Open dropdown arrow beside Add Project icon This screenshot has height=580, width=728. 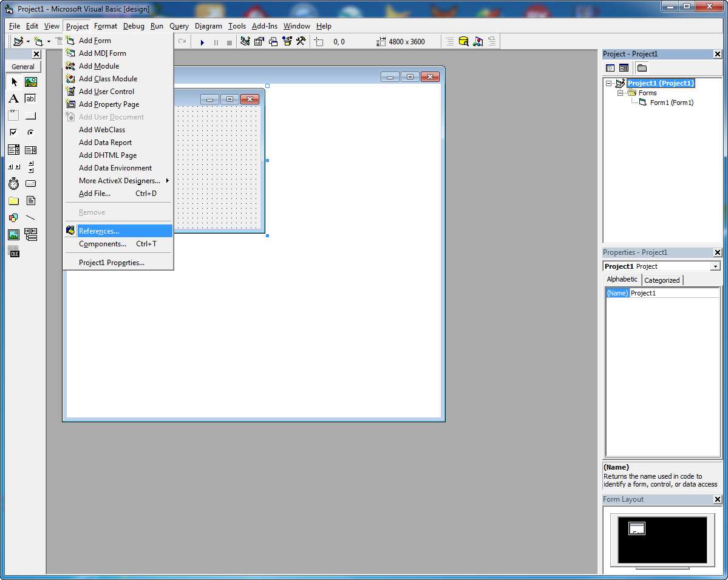28,42
